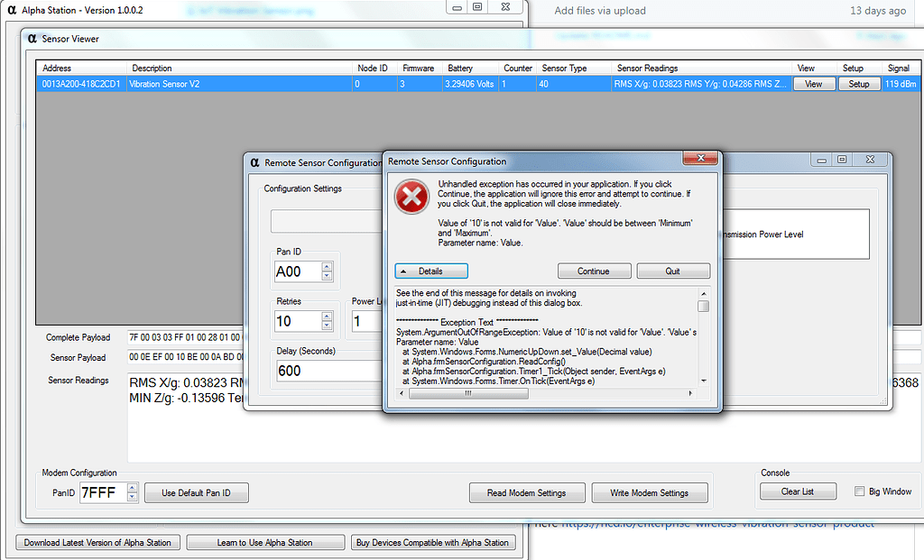Click Quit to close the application
The width and height of the screenshot is (924, 560).
673,271
